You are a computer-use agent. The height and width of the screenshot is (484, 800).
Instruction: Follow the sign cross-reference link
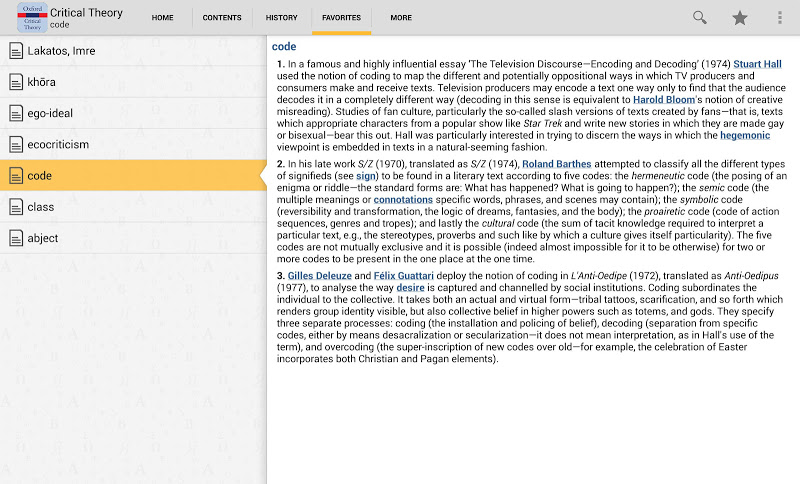366,176
